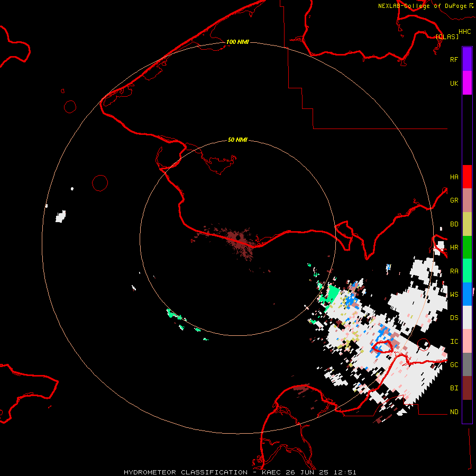Select the GR legend color block

(x=467, y=200)
